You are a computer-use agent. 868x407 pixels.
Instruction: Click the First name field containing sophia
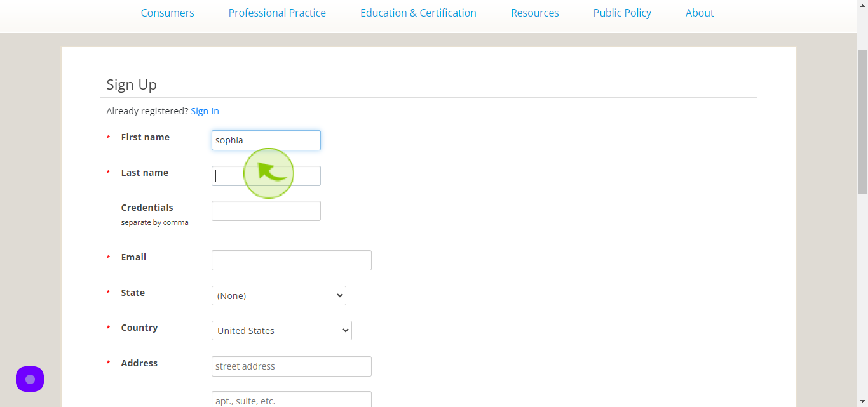[x=266, y=140]
